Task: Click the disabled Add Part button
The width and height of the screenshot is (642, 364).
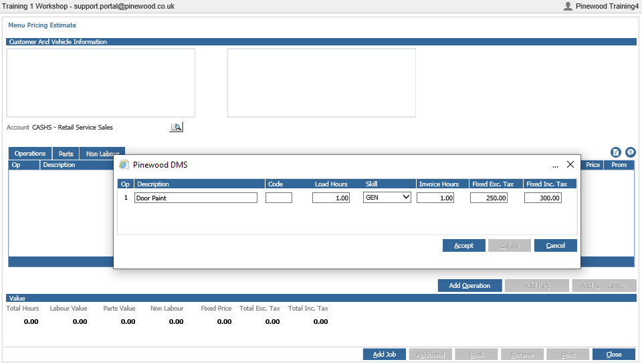Action: click(x=537, y=285)
